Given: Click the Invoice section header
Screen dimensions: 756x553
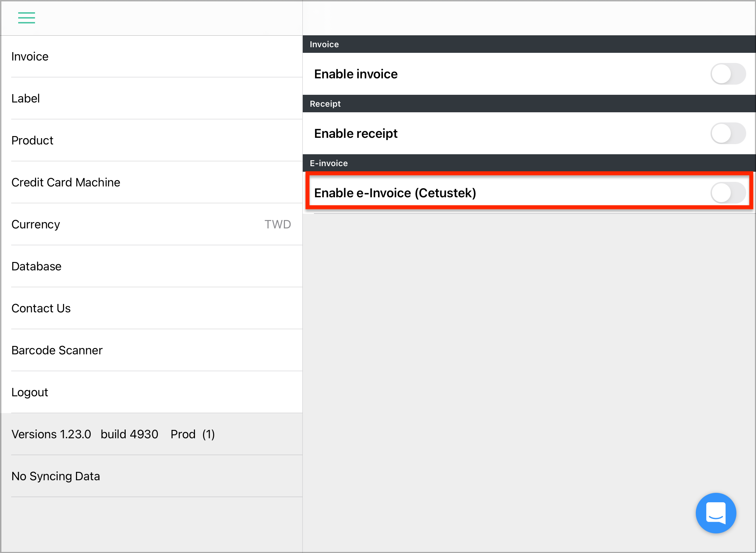Looking at the screenshot, I should click(x=529, y=44).
